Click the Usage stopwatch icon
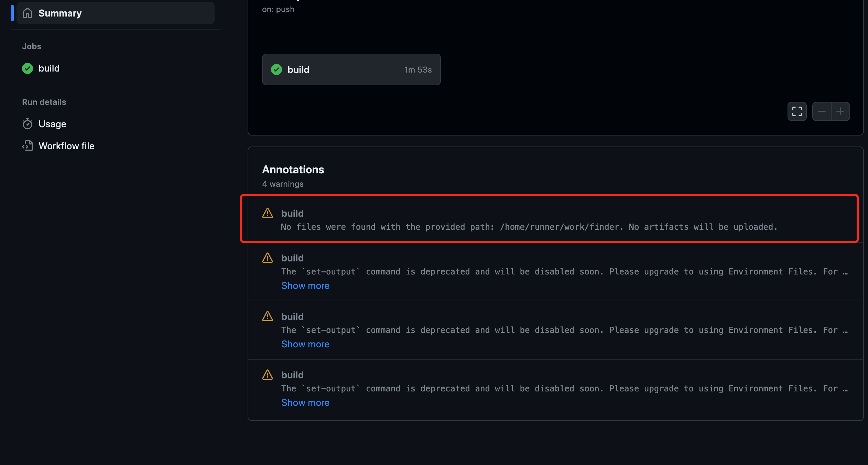 [x=28, y=124]
